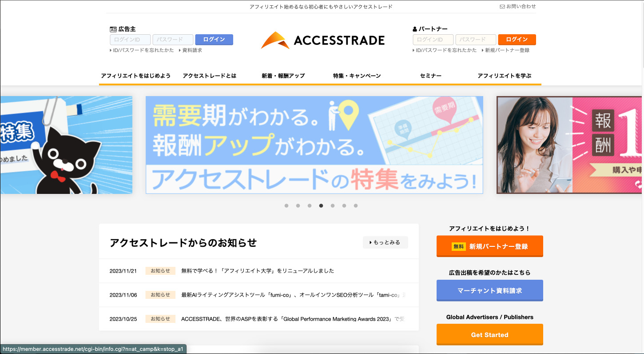
Task: Select third carousel dot
Action: (310, 205)
